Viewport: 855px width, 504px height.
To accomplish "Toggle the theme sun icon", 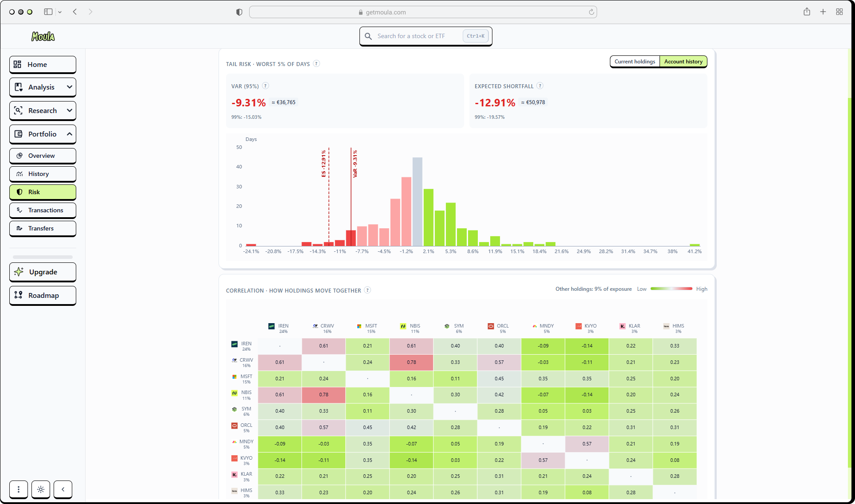I will [x=41, y=489].
